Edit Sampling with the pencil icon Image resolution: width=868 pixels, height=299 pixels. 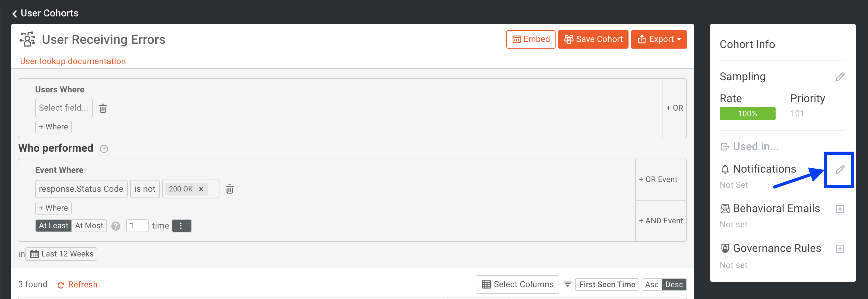(839, 77)
